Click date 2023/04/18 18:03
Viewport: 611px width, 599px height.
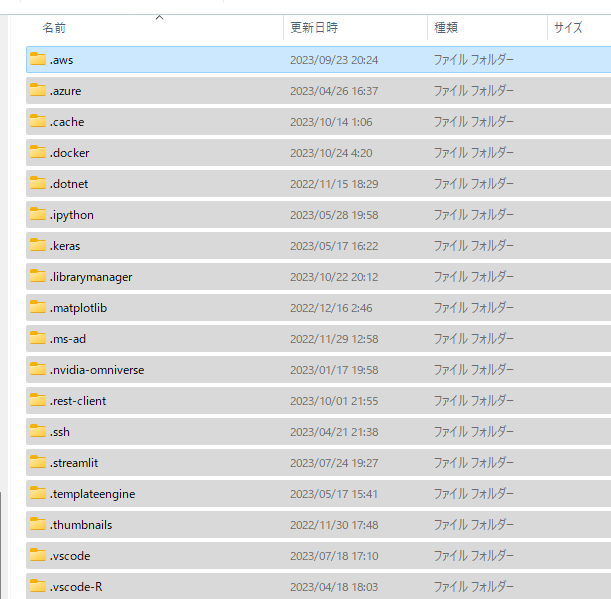334,587
